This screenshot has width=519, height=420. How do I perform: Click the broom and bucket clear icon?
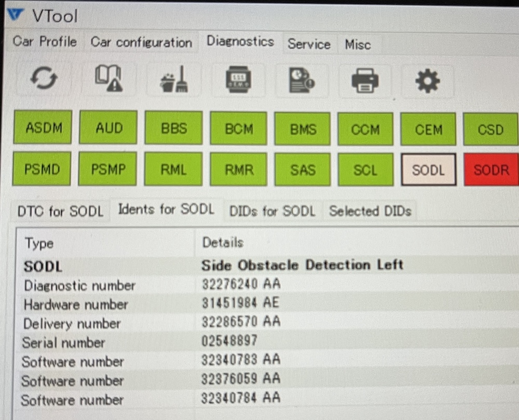point(174,80)
